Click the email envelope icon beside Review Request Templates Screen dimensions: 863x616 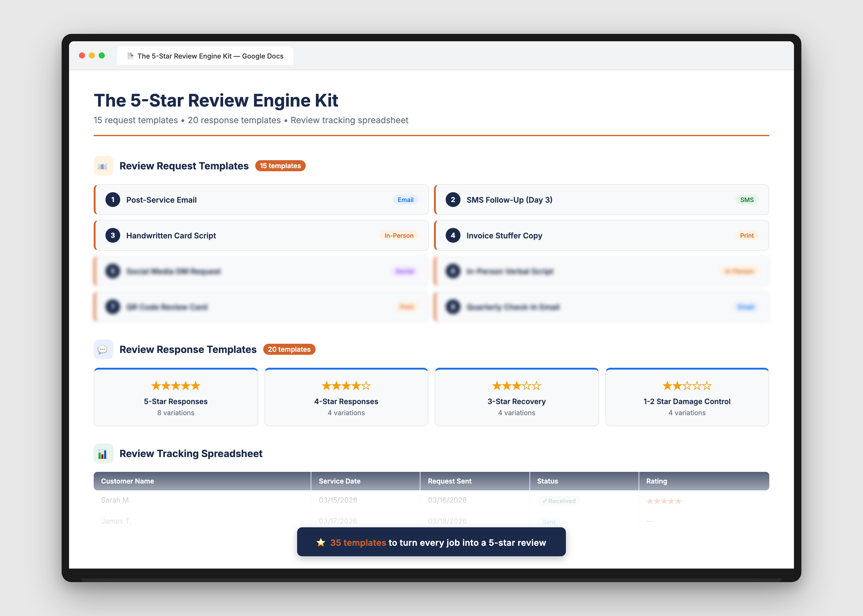(x=103, y=166)
